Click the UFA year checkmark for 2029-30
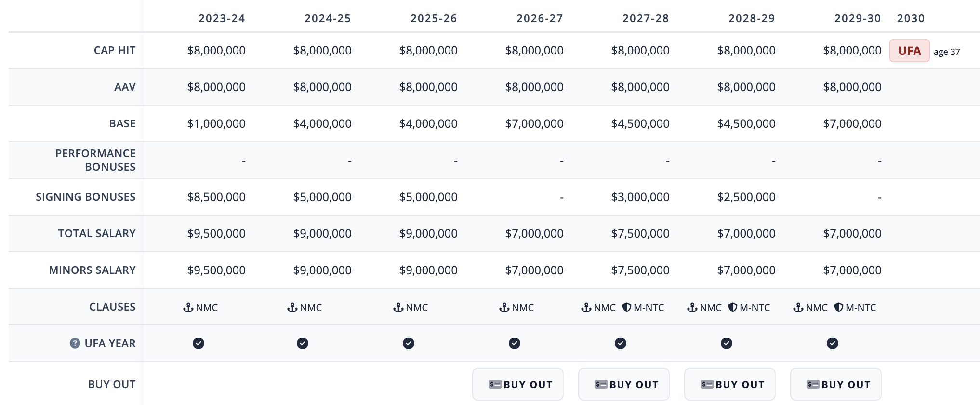 click(833, 343)
